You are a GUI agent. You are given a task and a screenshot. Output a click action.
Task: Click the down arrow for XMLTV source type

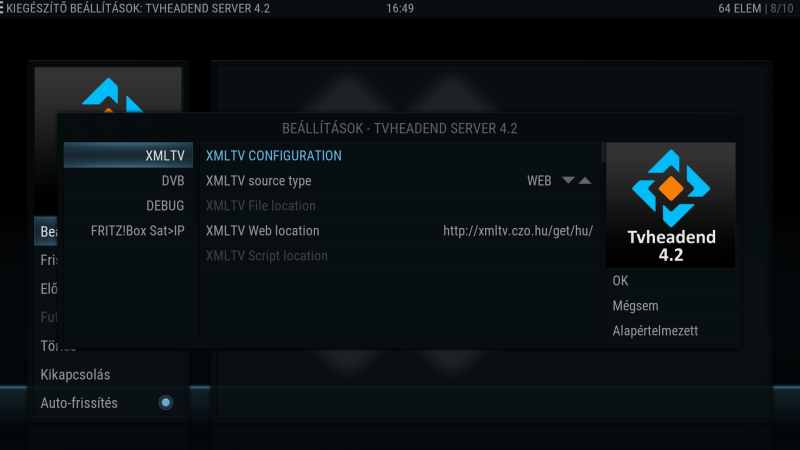coord(568,180)
